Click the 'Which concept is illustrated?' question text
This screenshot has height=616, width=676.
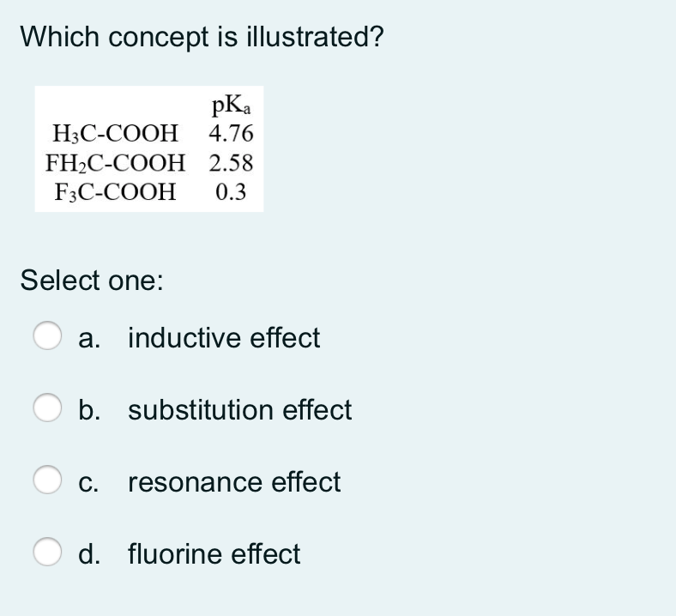pos(202,37)
